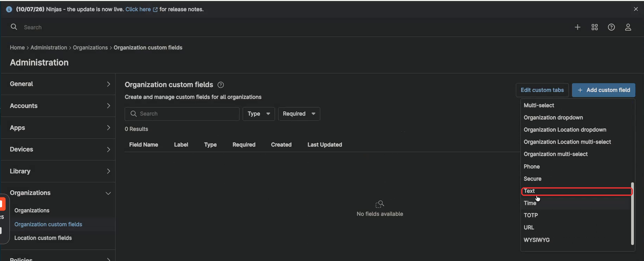Viewport: 644px width, 261px height.
Task: Open the Required filter dropdown
Action: coord(299,114)
